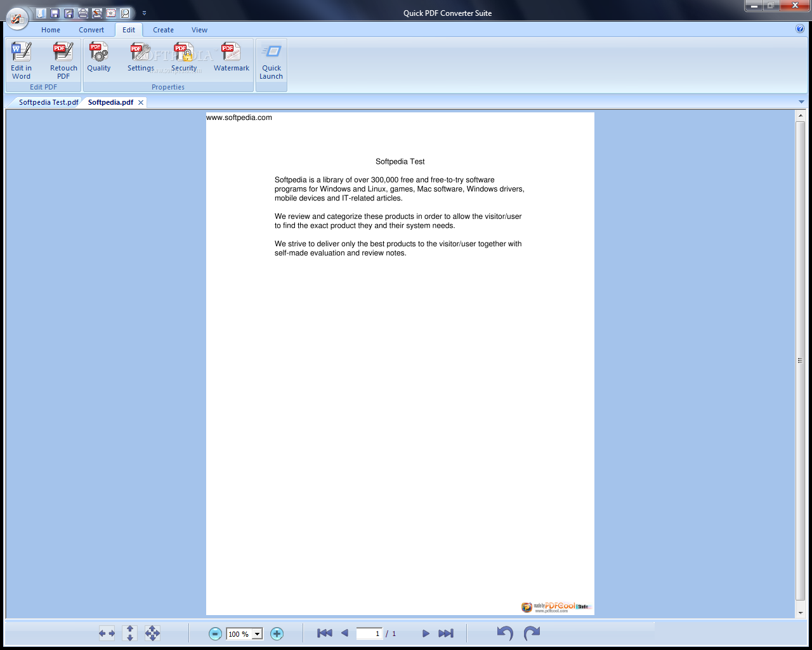
Task: Click the fit width horizontal arrows icon
Action: pyautogui.click(x=107, y=633)
